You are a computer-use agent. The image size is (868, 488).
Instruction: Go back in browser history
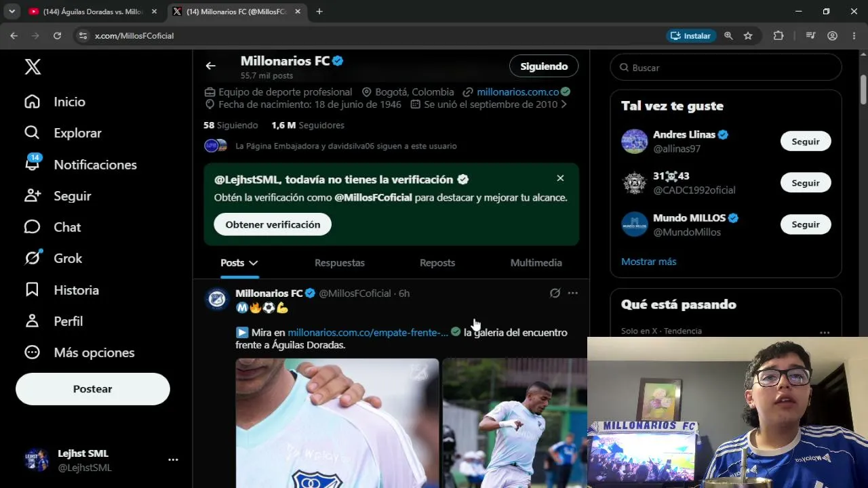click(x=14, y=36)
